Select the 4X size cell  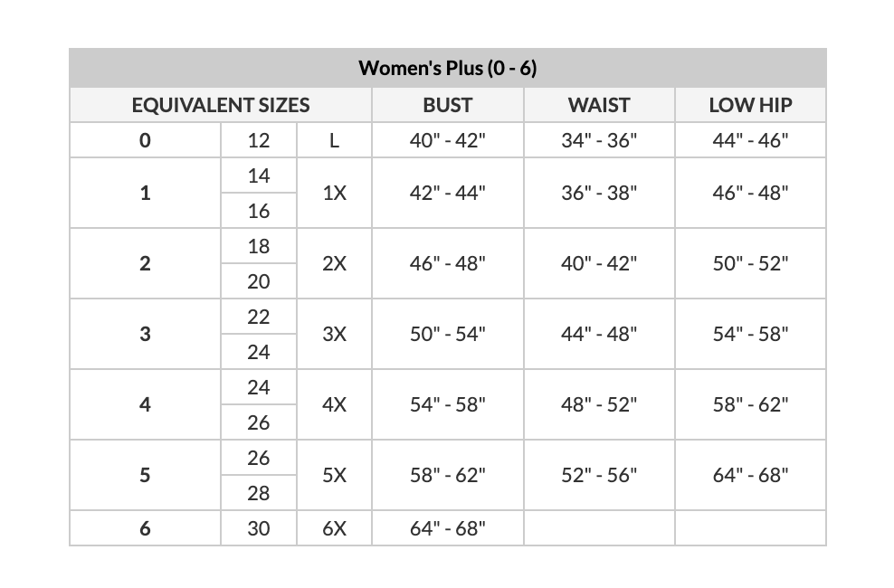334,404
